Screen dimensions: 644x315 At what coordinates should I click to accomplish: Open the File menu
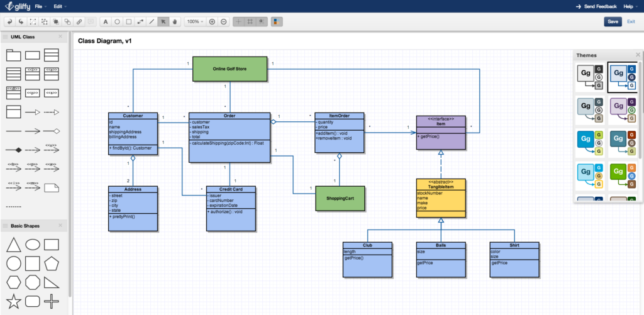(x=39, y=6)
